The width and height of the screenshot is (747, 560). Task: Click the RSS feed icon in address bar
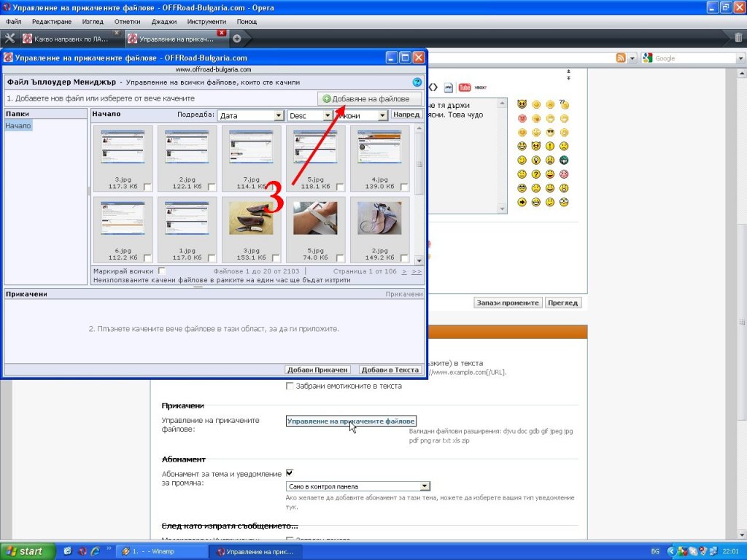coord(621,58)
